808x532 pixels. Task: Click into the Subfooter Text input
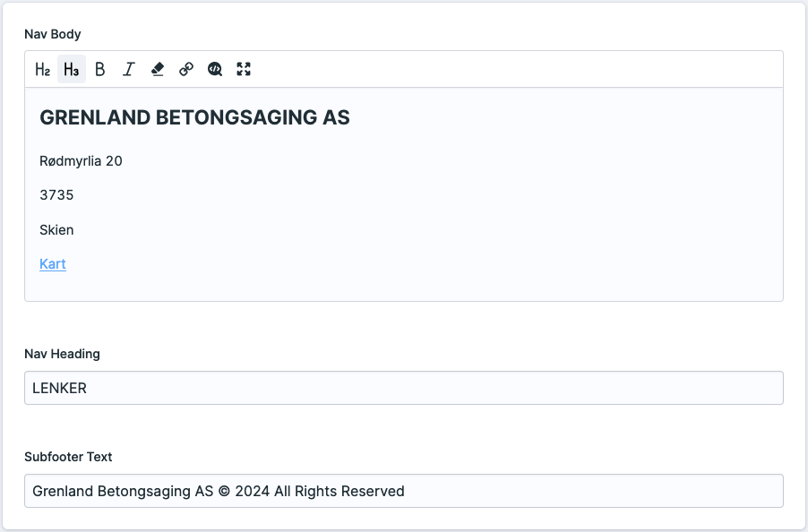click(x=403, y=491)
